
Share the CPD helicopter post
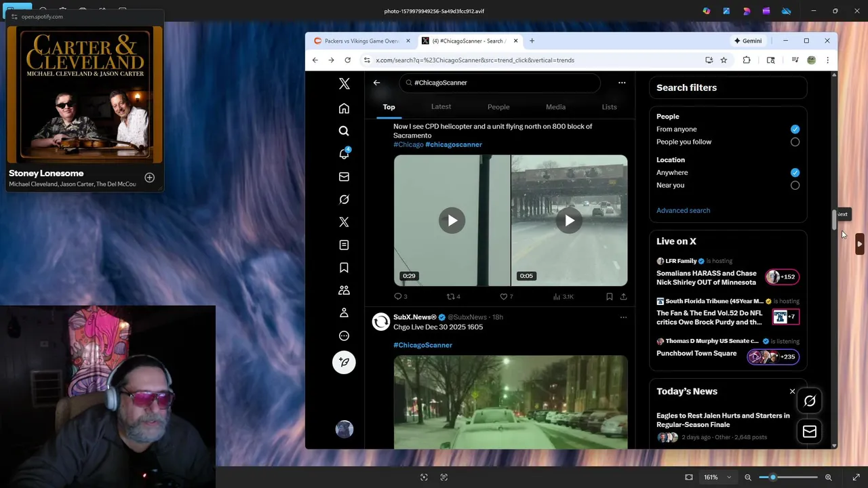coord(623,296)
